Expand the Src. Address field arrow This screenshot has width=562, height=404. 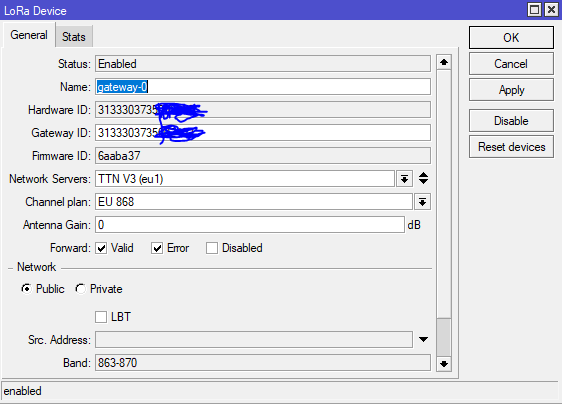click(x=423, y=339)
